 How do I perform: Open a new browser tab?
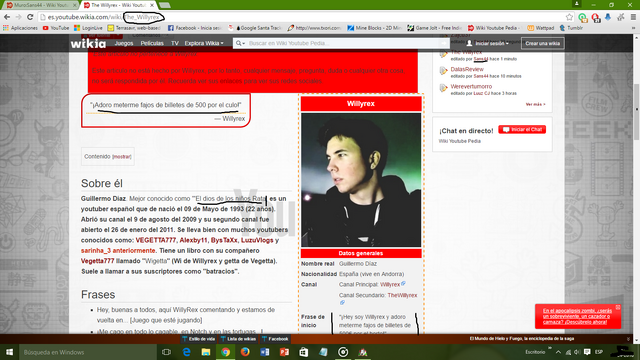[x=164, y=5]
